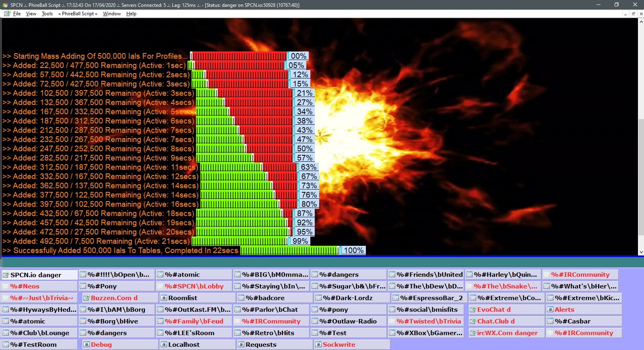Click the ircWX.Com danger server icon
The width and height of the screenshot is (644, 350).
tap(473, 333)
